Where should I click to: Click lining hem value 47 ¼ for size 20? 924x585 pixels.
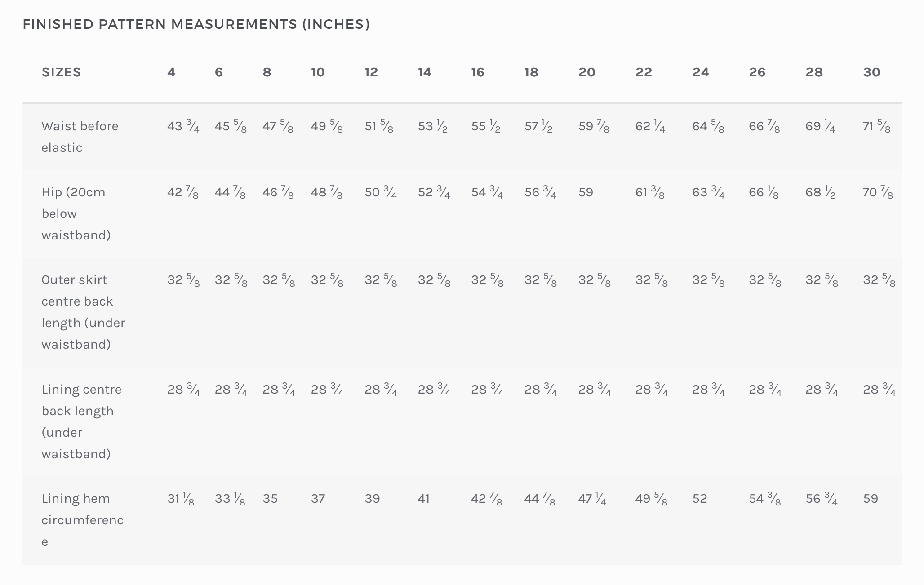(x=592, y=499)
